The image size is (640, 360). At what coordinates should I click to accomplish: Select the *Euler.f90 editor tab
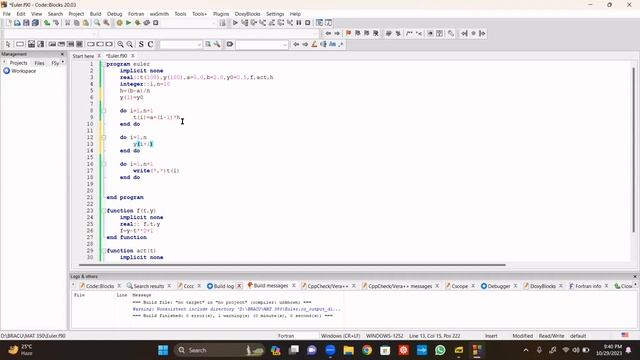[x=117, y=56]
